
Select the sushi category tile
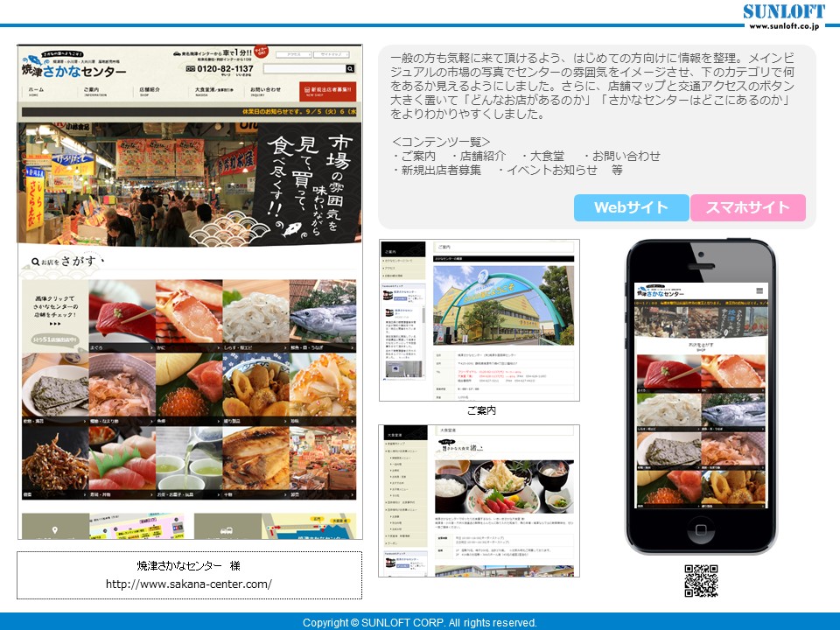122,463
